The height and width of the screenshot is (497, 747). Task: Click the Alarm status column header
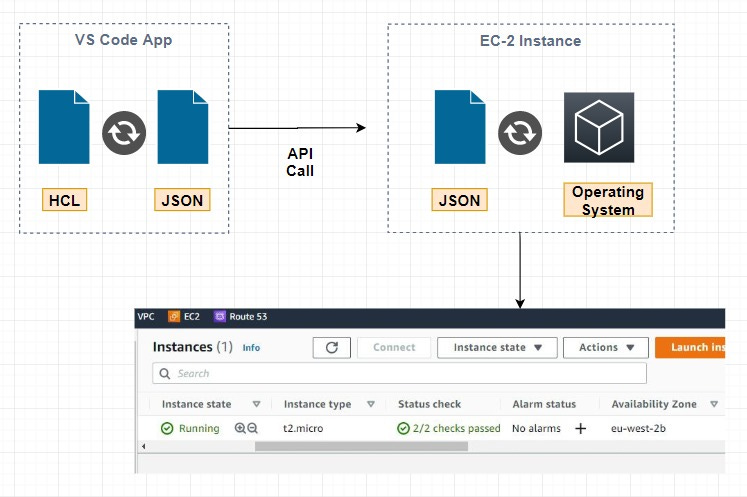pyautogui.click(x=544, y=404)
